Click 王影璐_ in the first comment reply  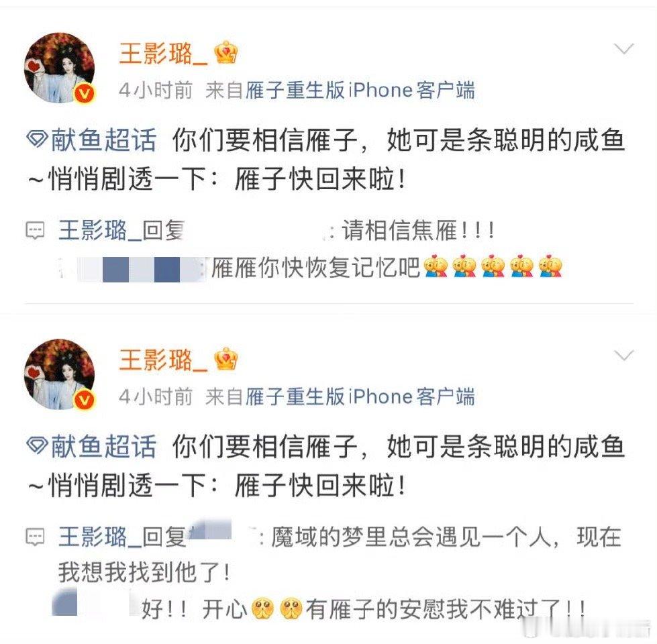click(100, 231)
